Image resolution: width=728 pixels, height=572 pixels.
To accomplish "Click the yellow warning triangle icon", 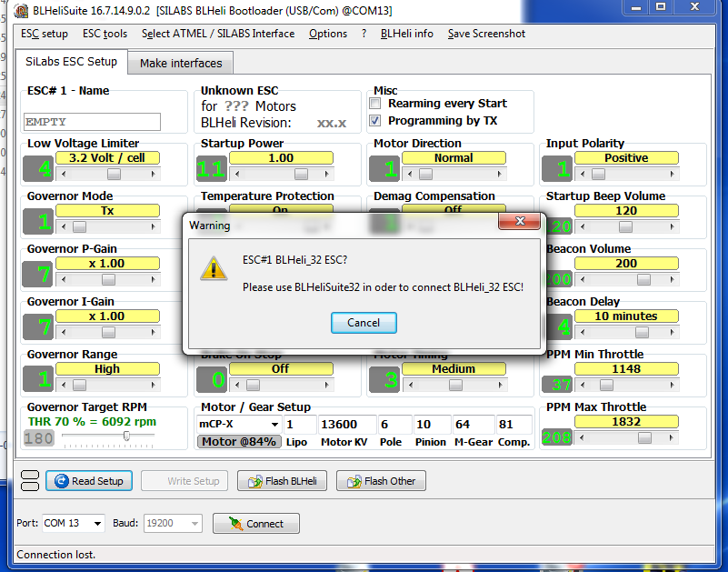I will tap(214, 268).
